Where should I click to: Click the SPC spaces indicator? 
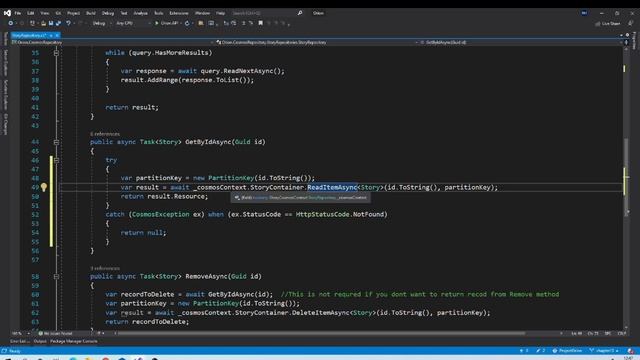(608, 333)
